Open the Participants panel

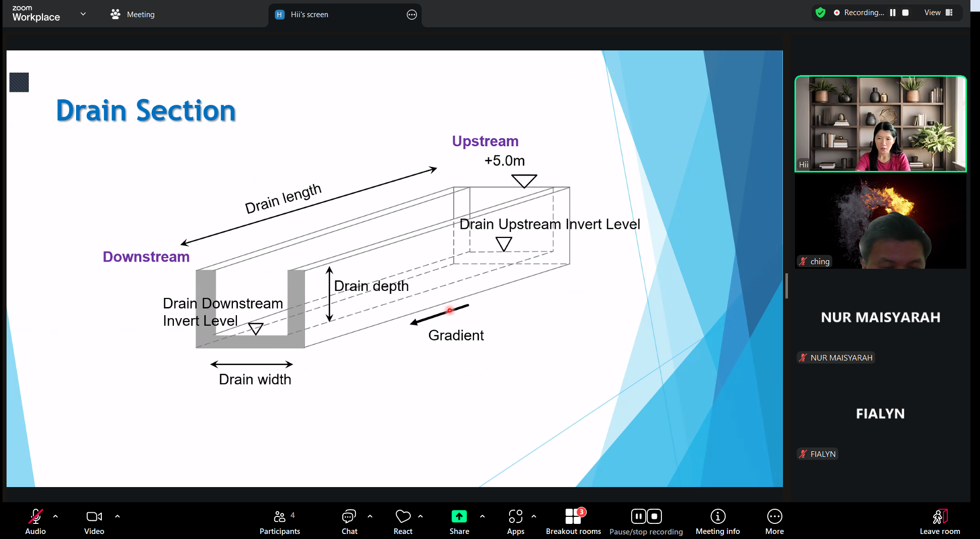pyautogui.click(x=280, y=521)
